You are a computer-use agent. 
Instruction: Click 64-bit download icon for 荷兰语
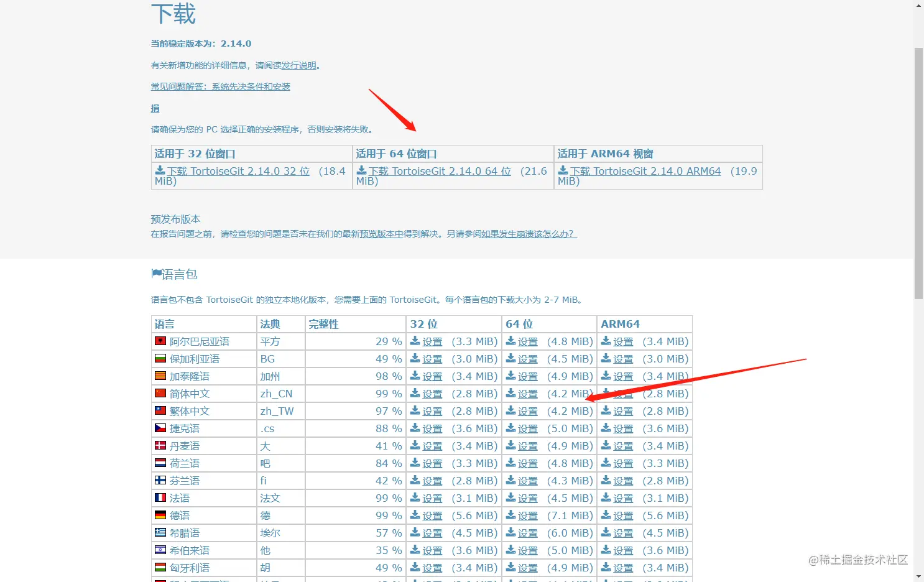511,463
